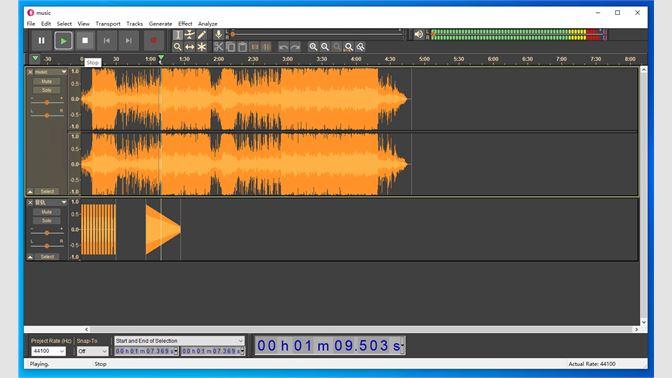This screenshot has width=672, height=378.
Task: Open the Transport menu
Action: pos(108,24)
